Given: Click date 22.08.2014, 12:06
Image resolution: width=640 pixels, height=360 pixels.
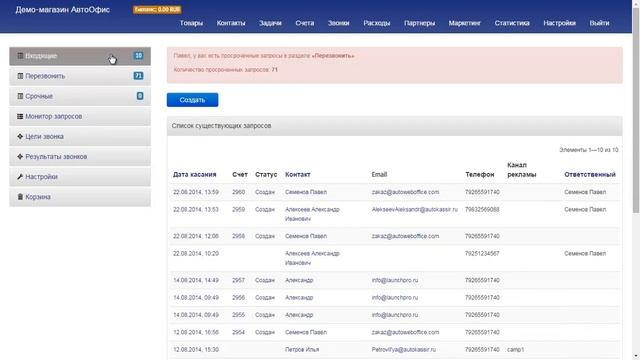Looking at the screenshot, I should tap(196, 236).
